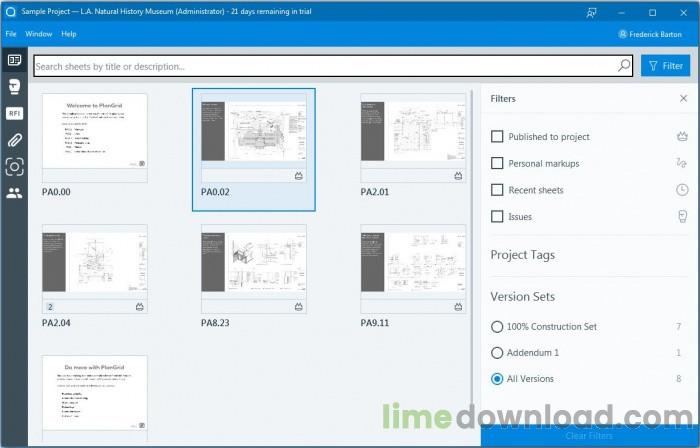Open the Sheets view in sidebar
The width and height of the screenshot is (700, 448).
(14, 60)
